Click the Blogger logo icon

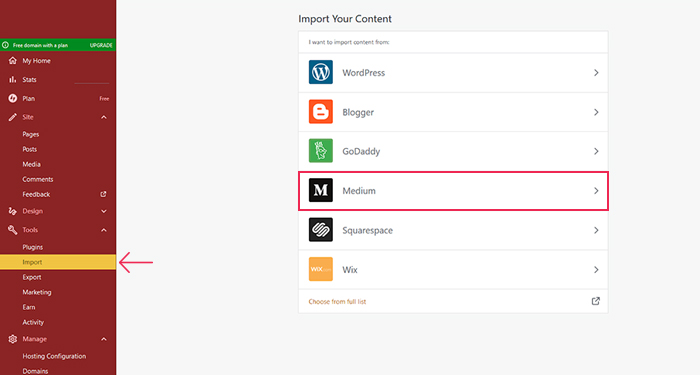[x=321, y=112]
